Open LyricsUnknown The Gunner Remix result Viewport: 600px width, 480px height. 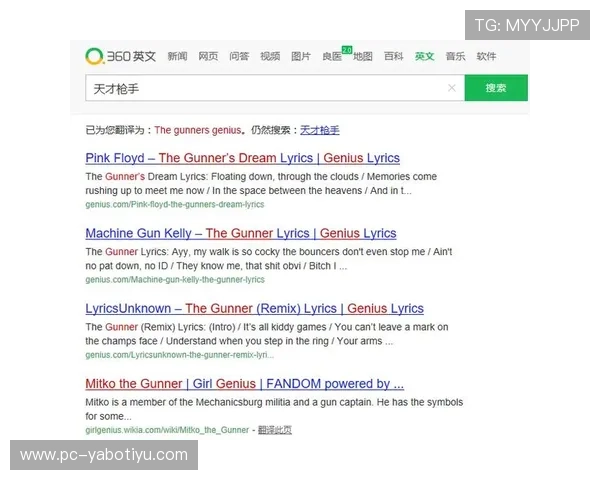(x=254, y=308)
